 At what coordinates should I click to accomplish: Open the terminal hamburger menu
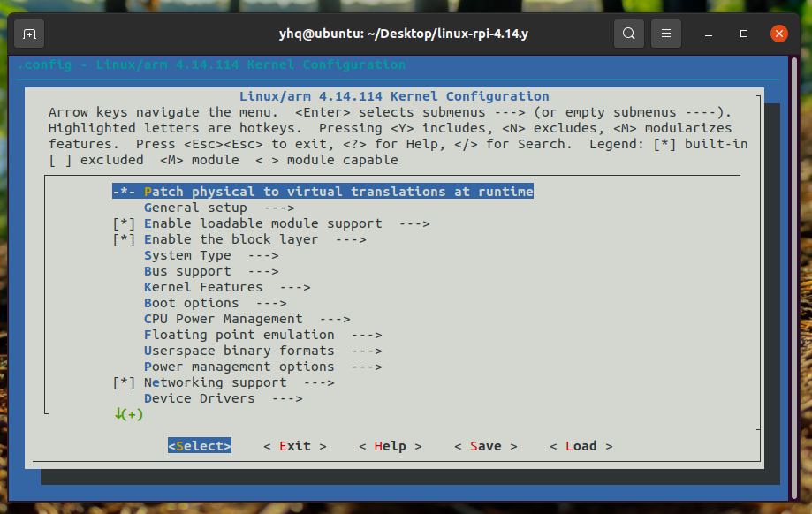click(x=665, y=33)
